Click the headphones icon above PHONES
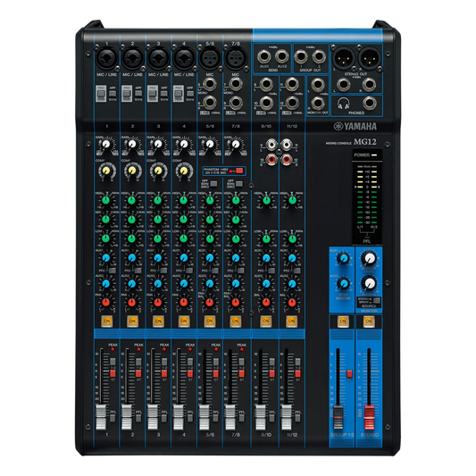 coord(343,104)
